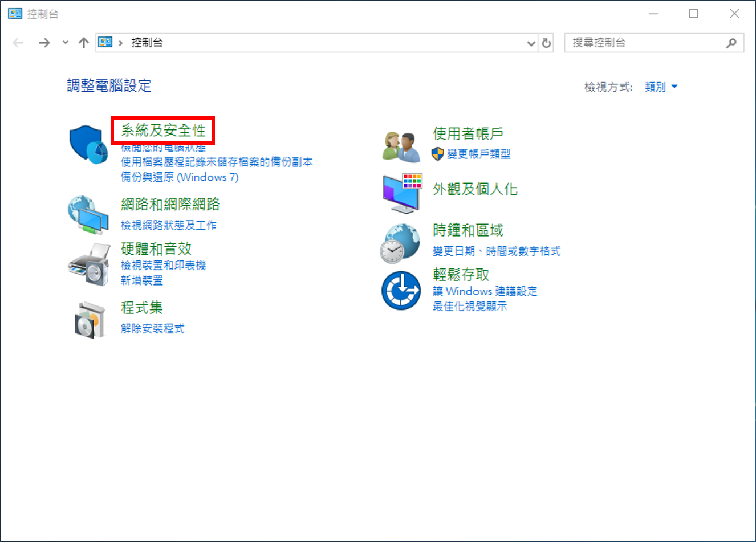Click the refresh button beside address bar
Screen dimensions: 756x542
point(546,43)
